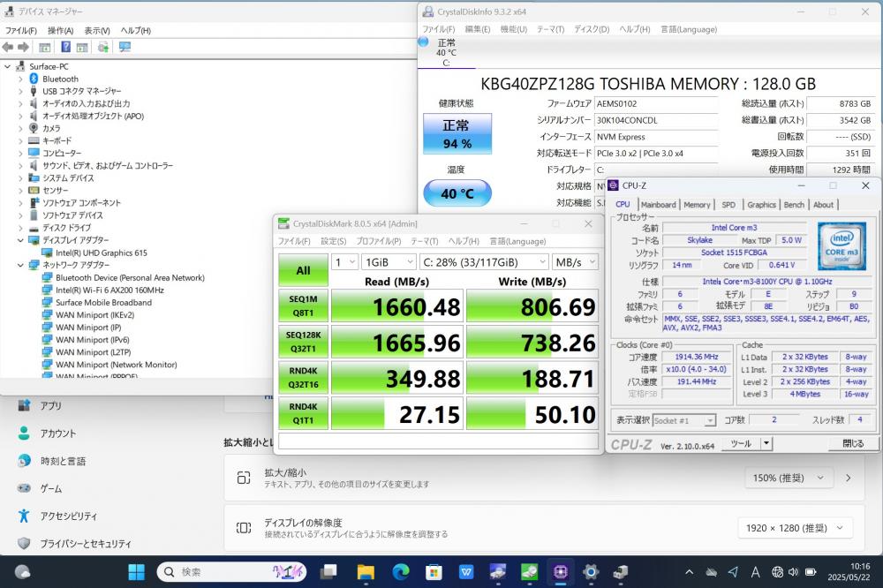Open アプリ in Settings sidebar

[50, 405]
